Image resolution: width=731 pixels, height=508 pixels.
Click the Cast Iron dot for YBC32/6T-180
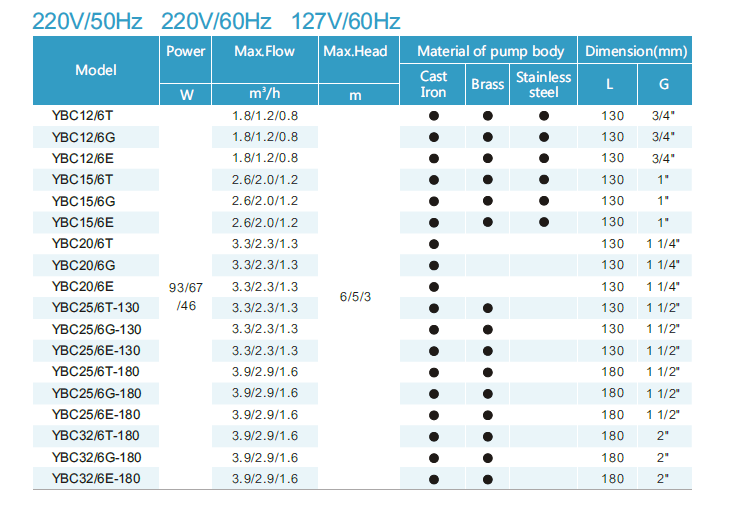[434, 436]
